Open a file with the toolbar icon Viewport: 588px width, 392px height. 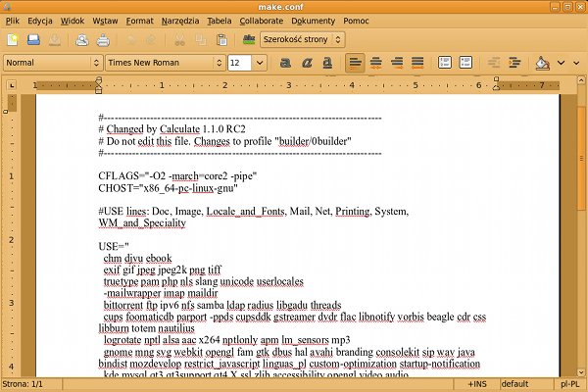(33, 40)
